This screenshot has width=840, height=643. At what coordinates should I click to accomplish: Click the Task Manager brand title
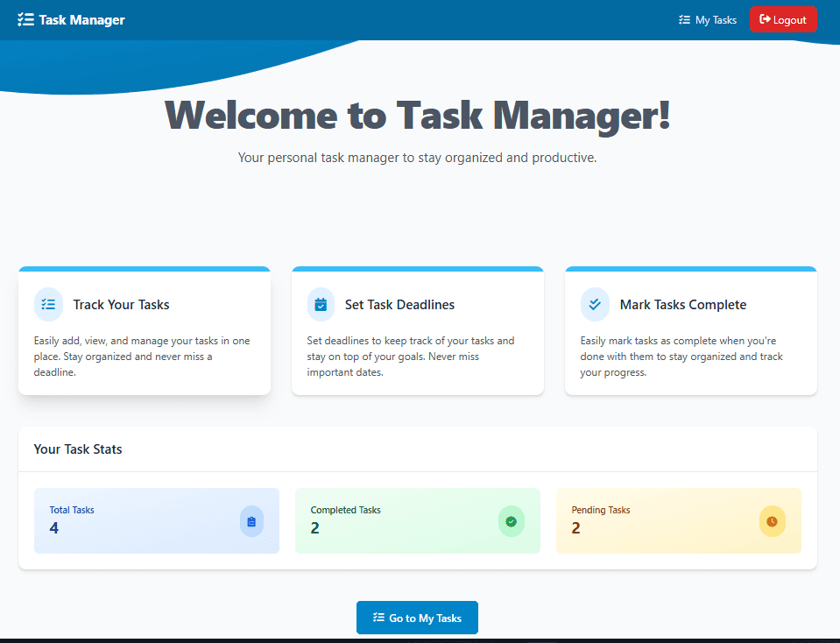click(x=80, y=19)
